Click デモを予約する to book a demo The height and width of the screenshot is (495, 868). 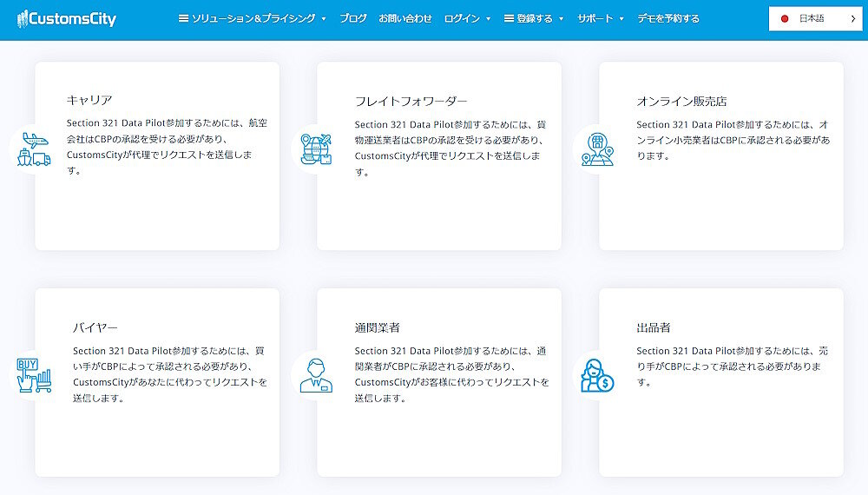[668, 18]
